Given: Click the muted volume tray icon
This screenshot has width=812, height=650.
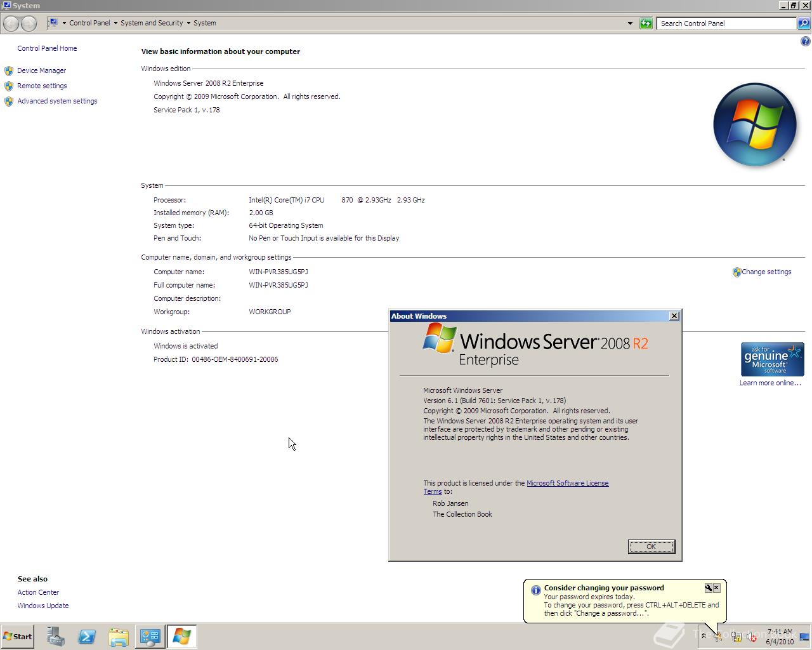Looking at the screenshot, I should pos(752,637).
